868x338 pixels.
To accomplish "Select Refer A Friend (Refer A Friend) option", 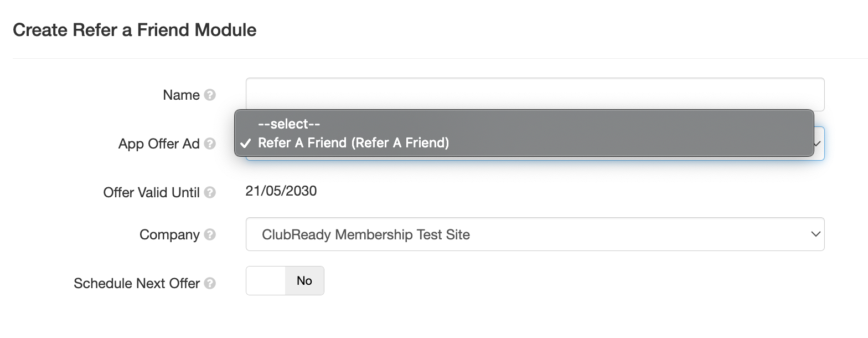I will (353, 143).
